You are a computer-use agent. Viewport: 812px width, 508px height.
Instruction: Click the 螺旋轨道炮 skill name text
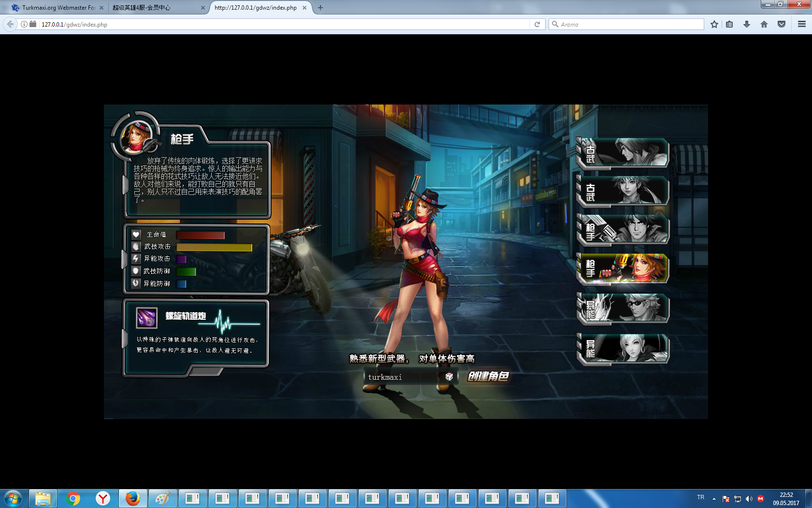[186, 316]
